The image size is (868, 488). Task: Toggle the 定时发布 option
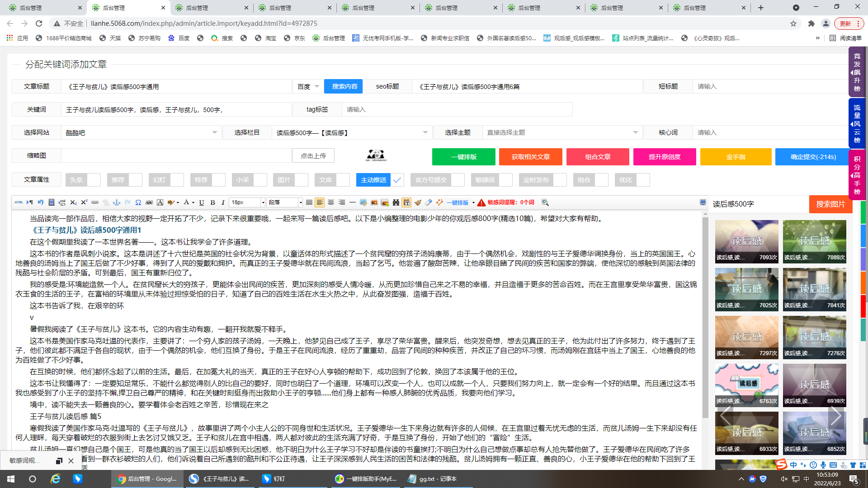tap(542, 180)
